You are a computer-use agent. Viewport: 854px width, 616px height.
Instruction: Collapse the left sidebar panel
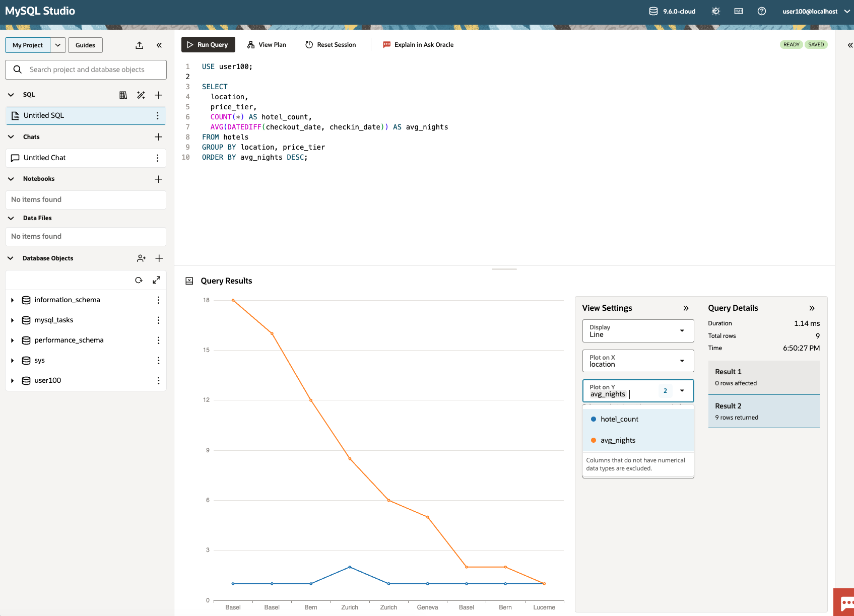[159, 45]
